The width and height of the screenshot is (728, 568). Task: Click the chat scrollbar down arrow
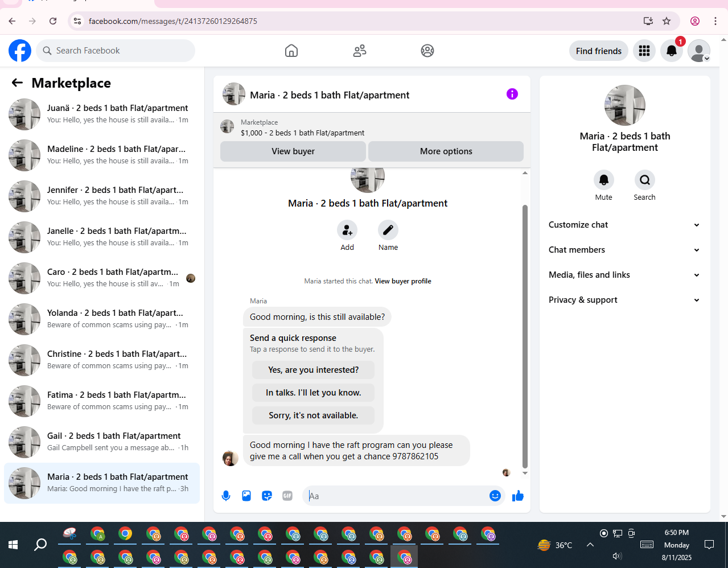[x=525, y=473]
